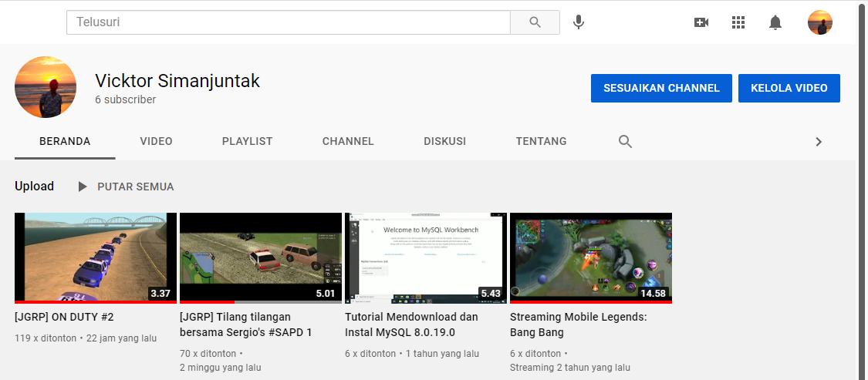Click the channel name Vicktor Simanjuntak
868x380 pixels.
[177, 81]
